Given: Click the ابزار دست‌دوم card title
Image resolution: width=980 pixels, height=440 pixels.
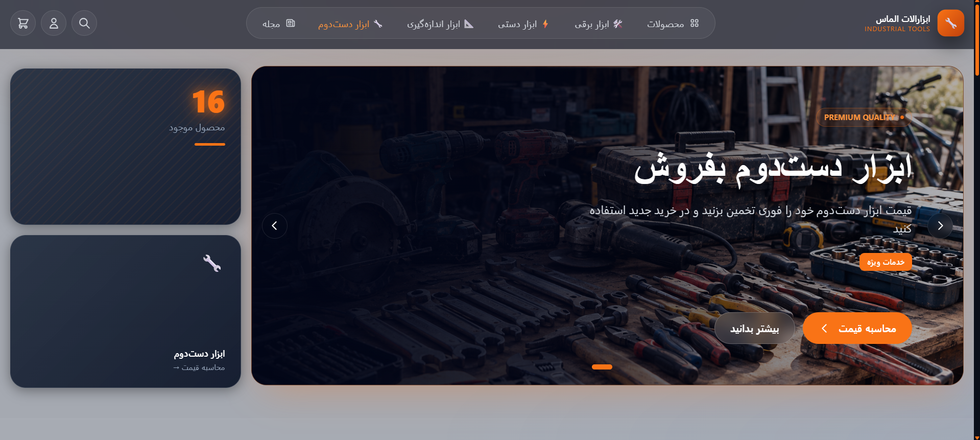Looking at the screenshot, I should click(199, 354).
